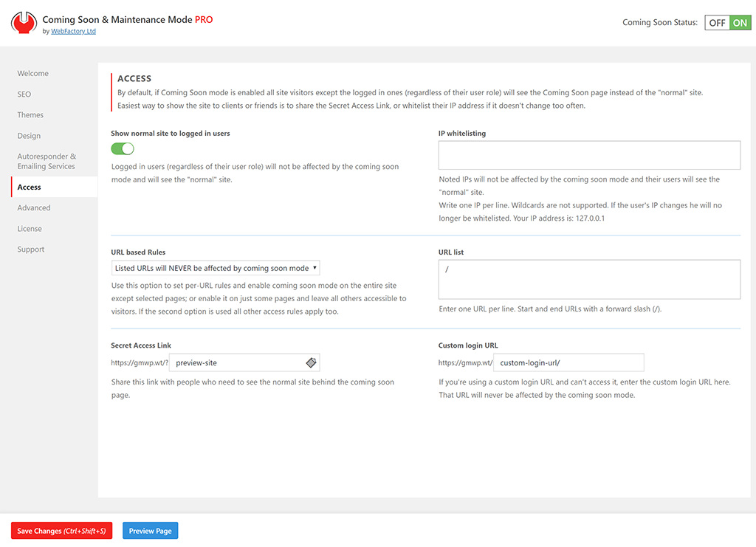Switch Coming Soon Status to OFF
The height and width of the screenshot is (547, 756).
point(717,23)
